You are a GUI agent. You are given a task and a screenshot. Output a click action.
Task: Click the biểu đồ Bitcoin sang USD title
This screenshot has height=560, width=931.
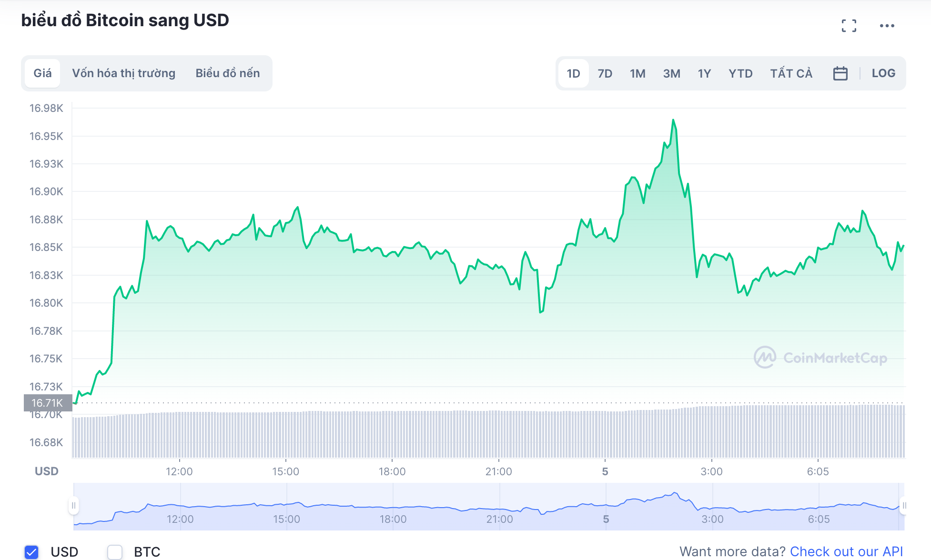tap(125, 20)
